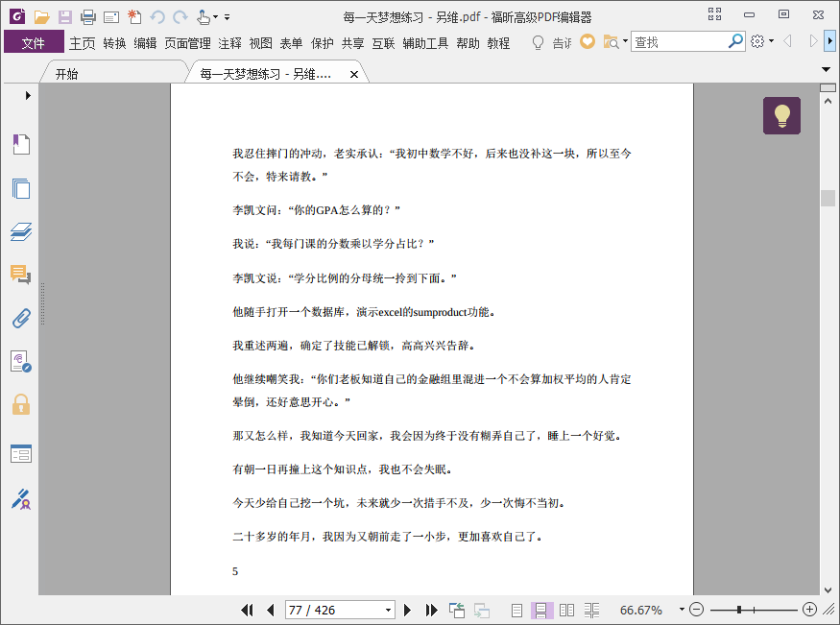840x625 pixels.
Task: Open the 页面管理 ribbon tab
Action: tap(187, 43)
